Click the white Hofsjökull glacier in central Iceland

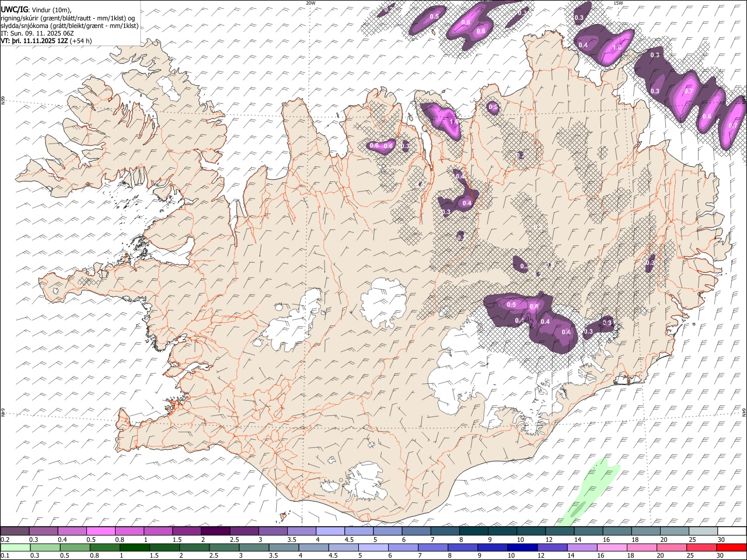tap(383, 303)
